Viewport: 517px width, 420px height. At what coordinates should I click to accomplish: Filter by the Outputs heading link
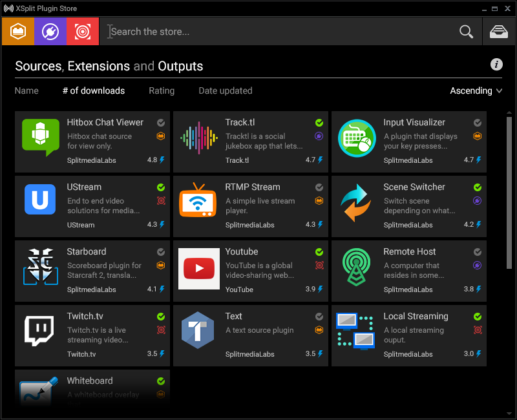tap(180, 66)
